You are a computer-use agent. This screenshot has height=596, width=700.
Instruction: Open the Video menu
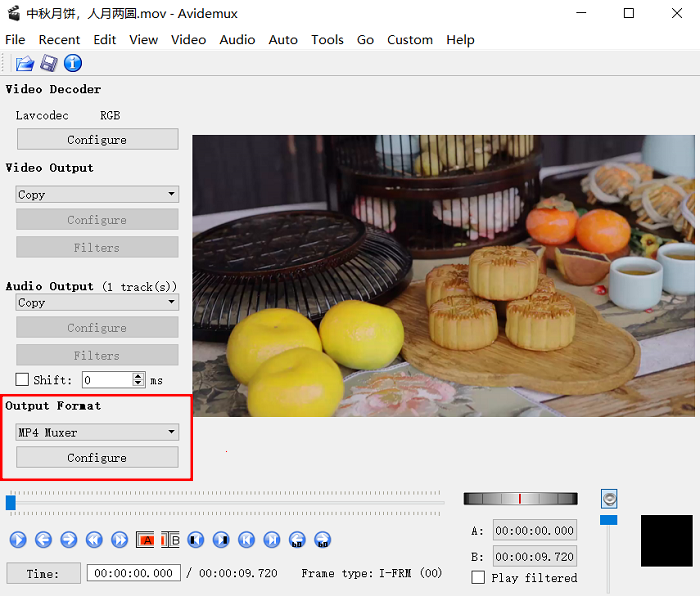click(x=188, y=40)
